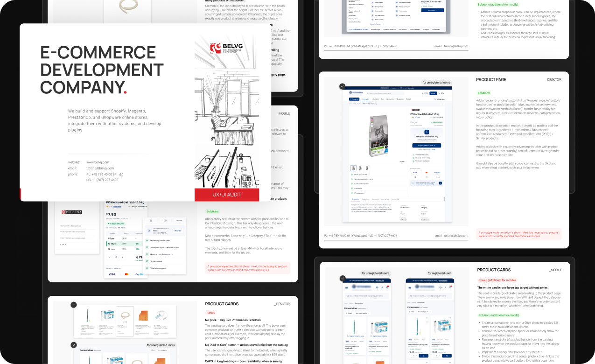
Task: Open the Documents tab on the product page
Action: 375,199
